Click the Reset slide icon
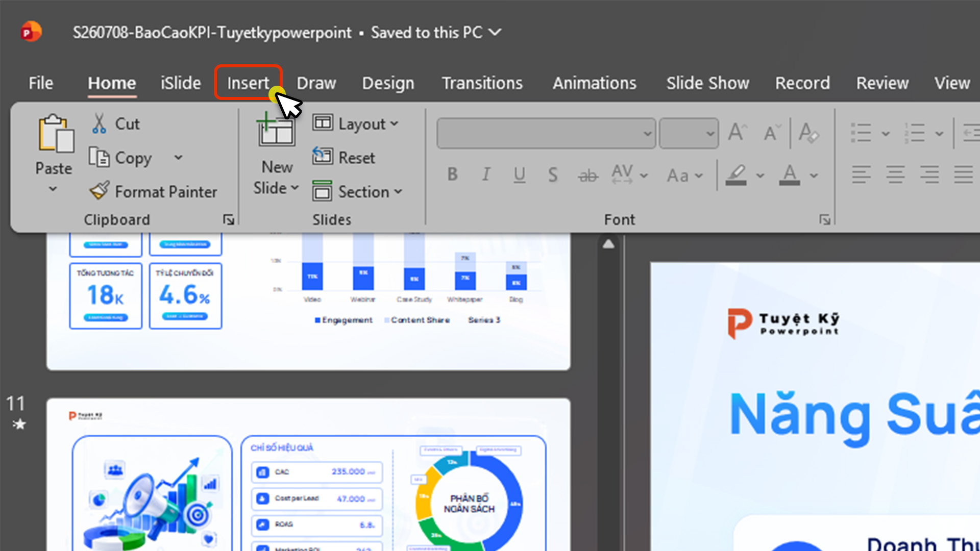The width and height of the screenshot is (980, 551). click(x=323, y=157)
